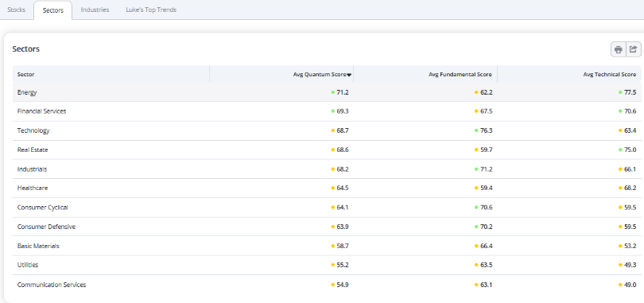Click the Basic Materials sector
Viewport: 644px width, 303px height.
(38, 246)
